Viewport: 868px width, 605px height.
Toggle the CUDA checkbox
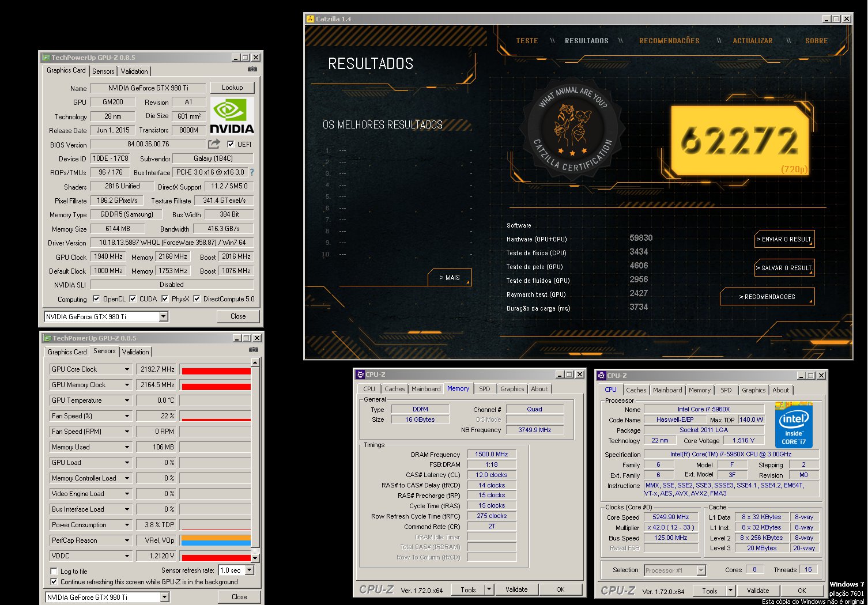point(133,298)
